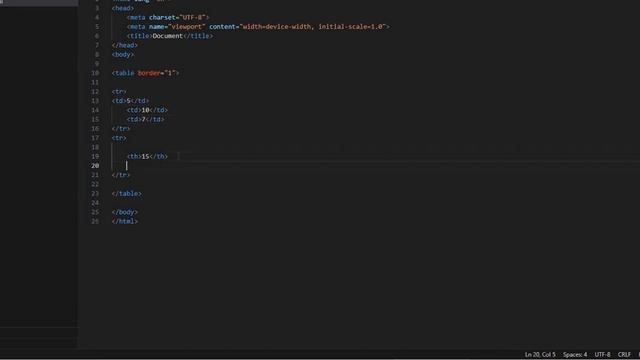Screen dimensions: 640x360
Task: Click the <td>10</td> cell code
Action: [x=147, y=110]
